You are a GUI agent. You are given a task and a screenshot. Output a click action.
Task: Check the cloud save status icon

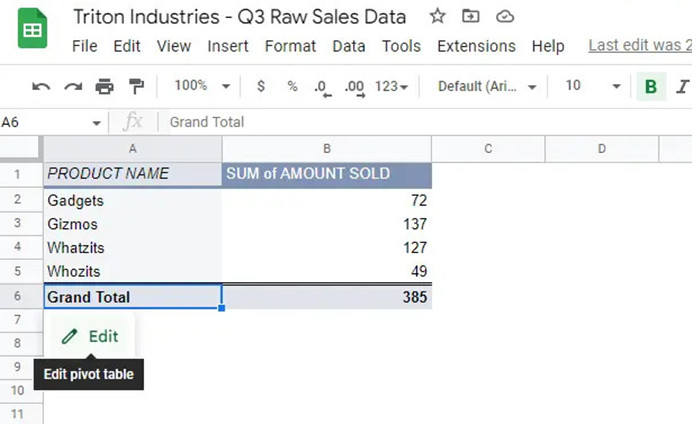click(x=505, y=16)
